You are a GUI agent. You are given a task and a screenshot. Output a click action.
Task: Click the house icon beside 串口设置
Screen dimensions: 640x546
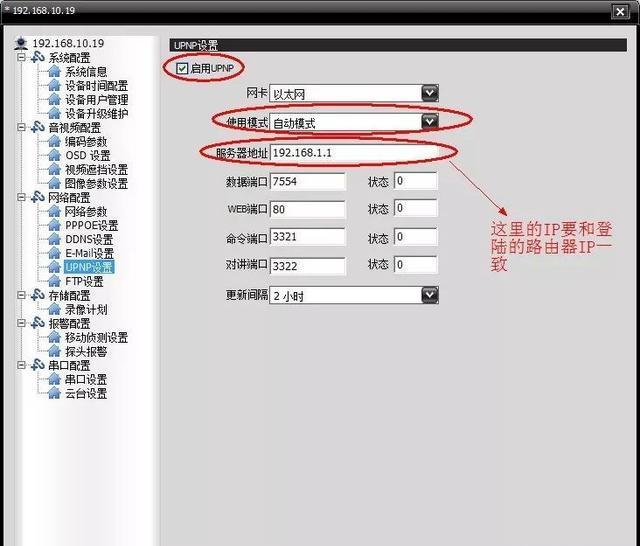tap(54, 380)
